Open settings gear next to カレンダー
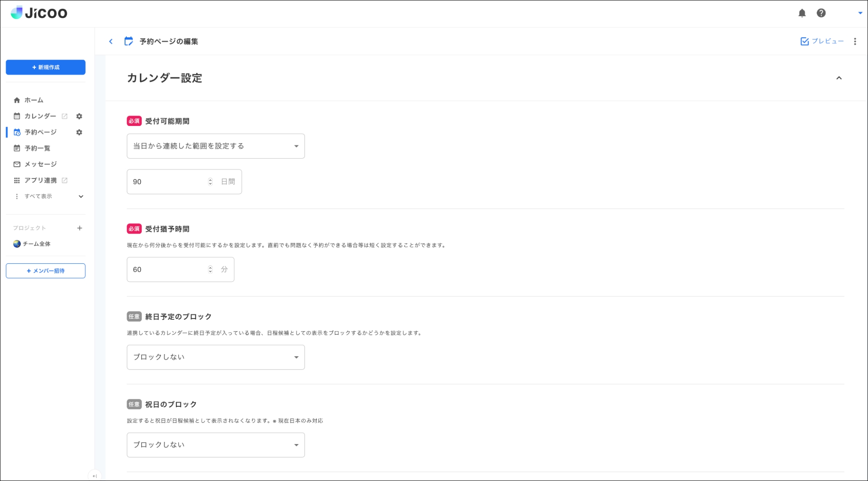Viewport: 868px width, 481px height. [79, 116]
